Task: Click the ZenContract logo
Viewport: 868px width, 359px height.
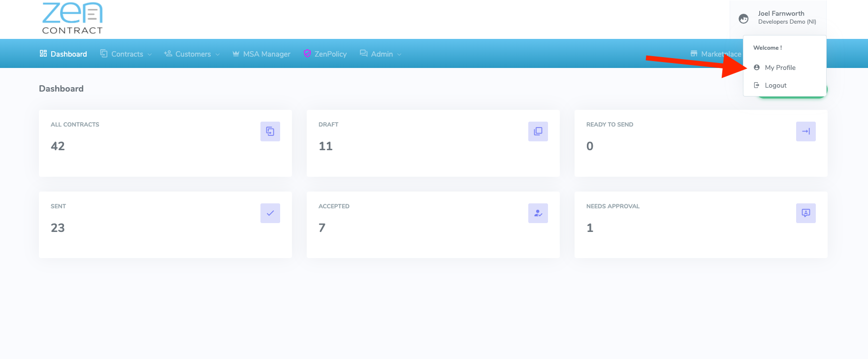Action: 72,18
